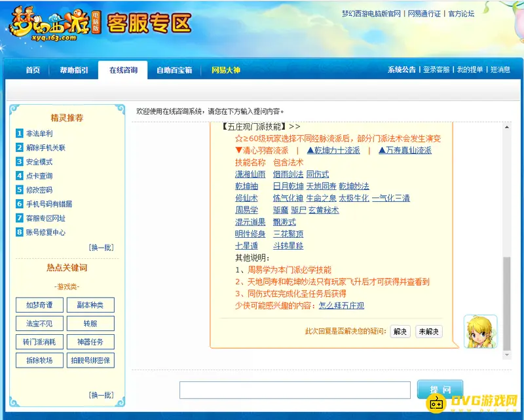
Task: Click the scrollbar up arrow in chat
Action: pyautogui.click(x=506, y=127)
